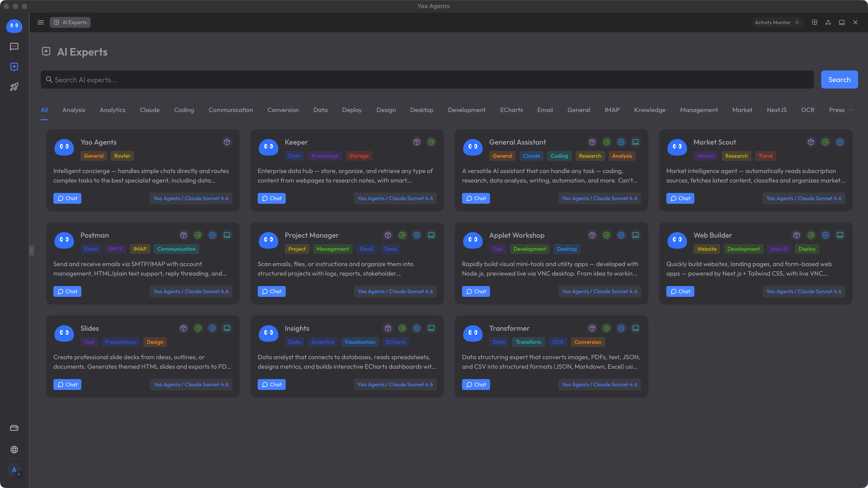Viewport: 868px width, 488px height.
Task: Click the Presentation tag on Slides card
Action: coord(120,342)
